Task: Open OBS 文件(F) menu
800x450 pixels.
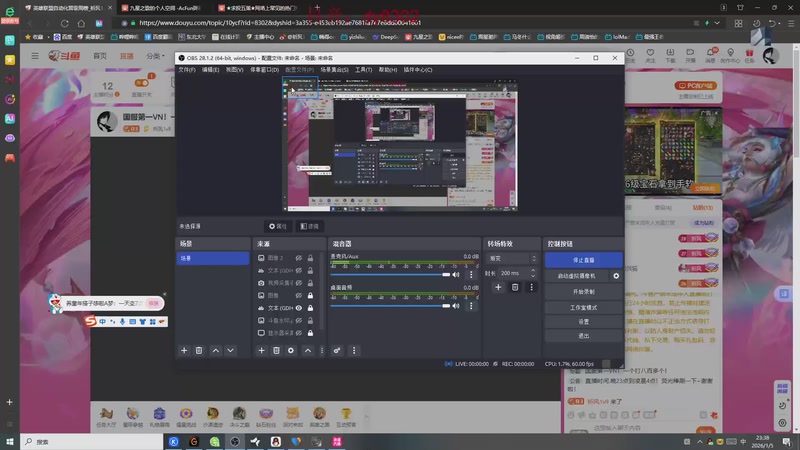Action: tap(187, 69)
